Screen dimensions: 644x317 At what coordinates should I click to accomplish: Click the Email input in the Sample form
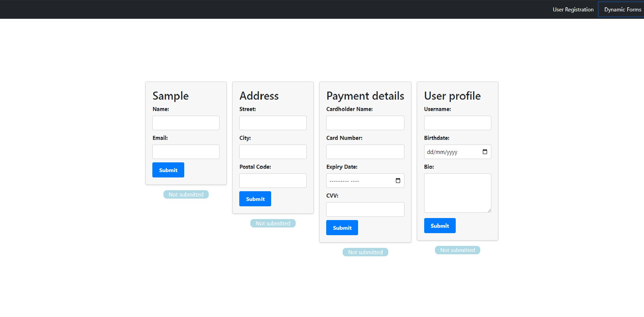pyautogui.click(x=186, y=152)
